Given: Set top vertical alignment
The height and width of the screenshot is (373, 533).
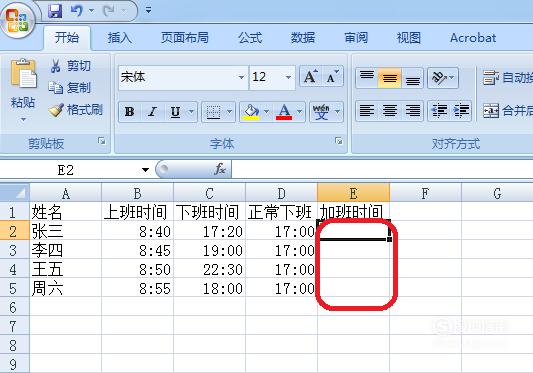Looking at the screenshot, I should 367,78.
